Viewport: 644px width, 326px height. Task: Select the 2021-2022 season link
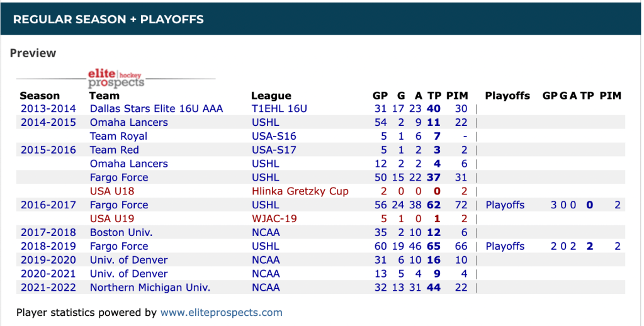coord(48,288)
